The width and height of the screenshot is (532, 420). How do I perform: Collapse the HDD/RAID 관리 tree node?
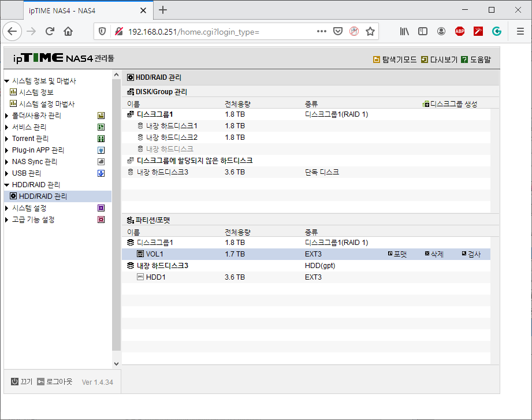click(6, 185)
